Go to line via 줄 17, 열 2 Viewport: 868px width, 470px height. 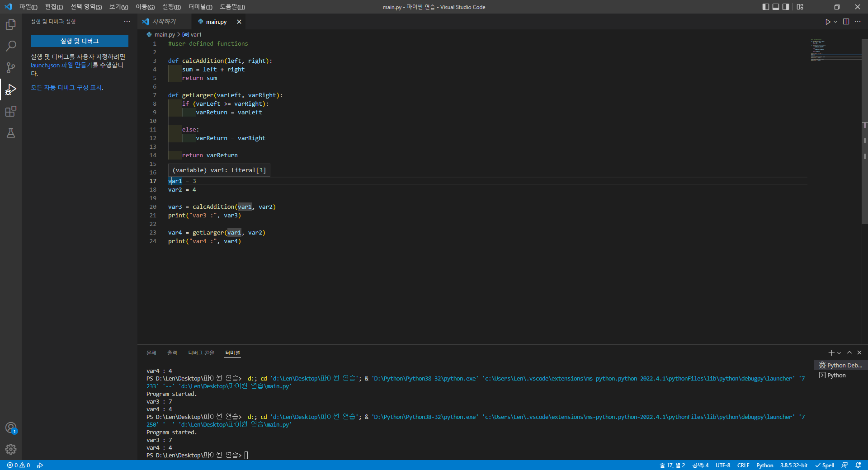pyautogui.click(x=672, y=465)
